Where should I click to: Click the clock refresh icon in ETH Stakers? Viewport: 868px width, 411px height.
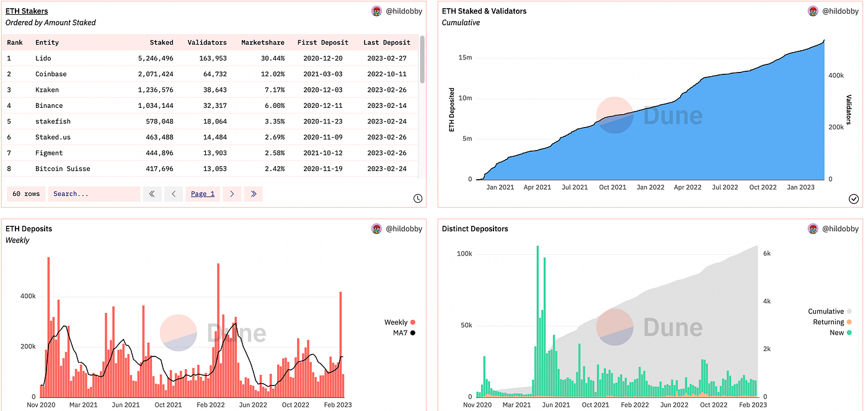418,198
